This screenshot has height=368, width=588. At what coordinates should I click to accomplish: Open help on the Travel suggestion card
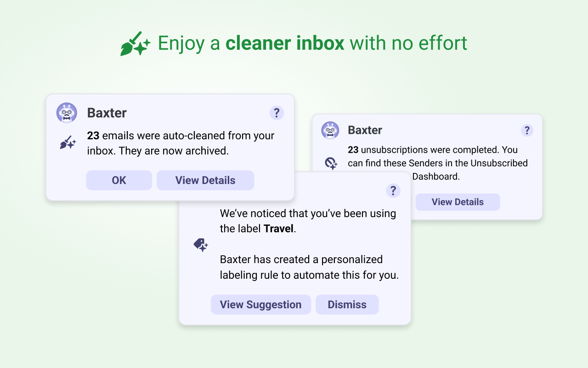[x=393, y=191]
